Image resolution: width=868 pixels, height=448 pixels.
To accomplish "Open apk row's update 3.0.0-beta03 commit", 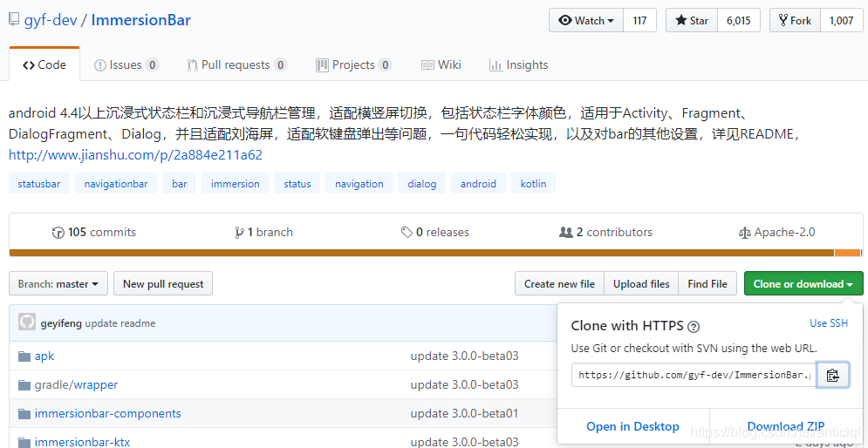I will click(x=464, y=356).
